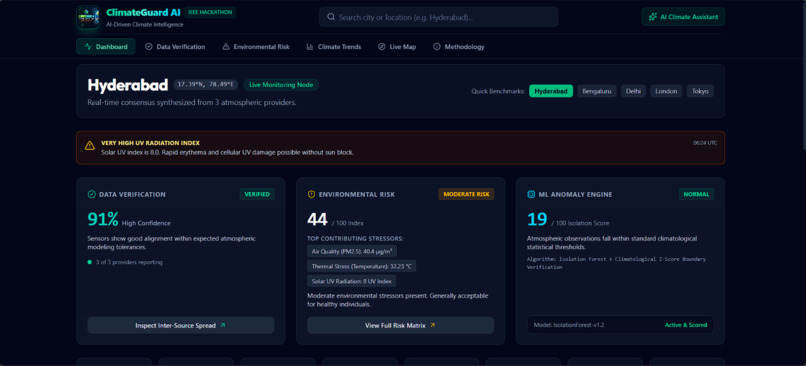
Task: Click the Live Monitoring Node badge
Action: (x=281, y=85)
